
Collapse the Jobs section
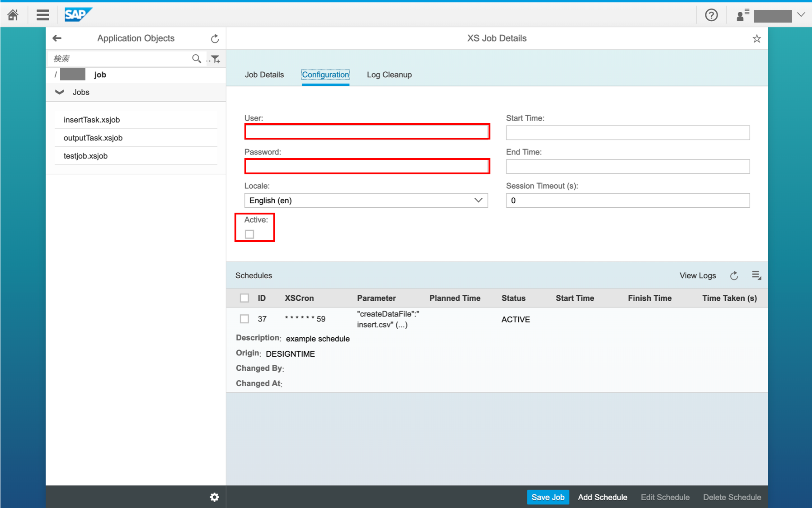pyautogui.click(x=59, y=92)
